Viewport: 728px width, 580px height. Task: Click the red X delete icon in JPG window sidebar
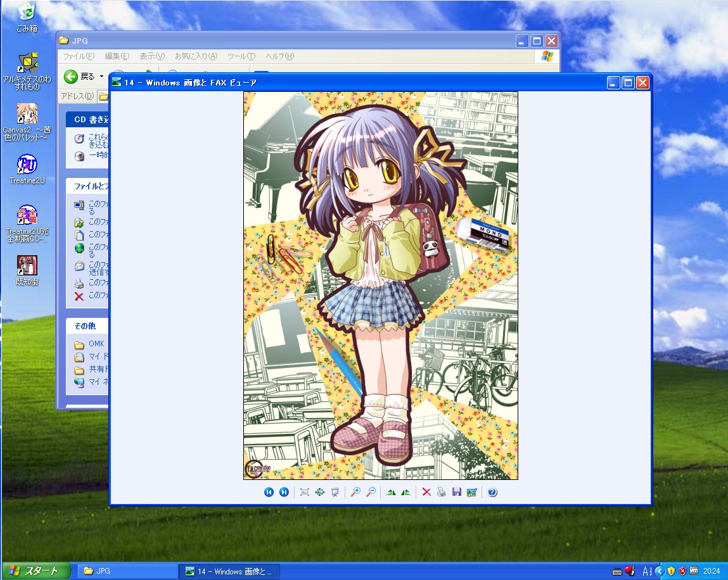[x=79, y=296]
